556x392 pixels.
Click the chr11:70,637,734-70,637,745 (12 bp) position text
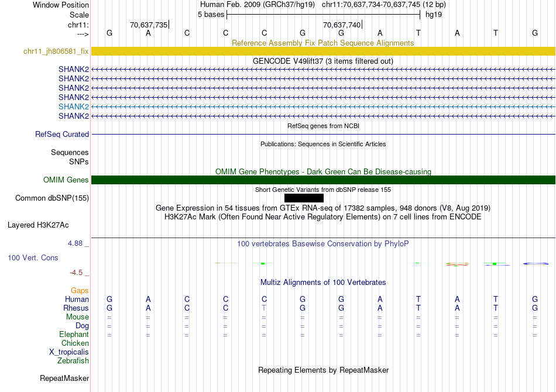[384, 5]
